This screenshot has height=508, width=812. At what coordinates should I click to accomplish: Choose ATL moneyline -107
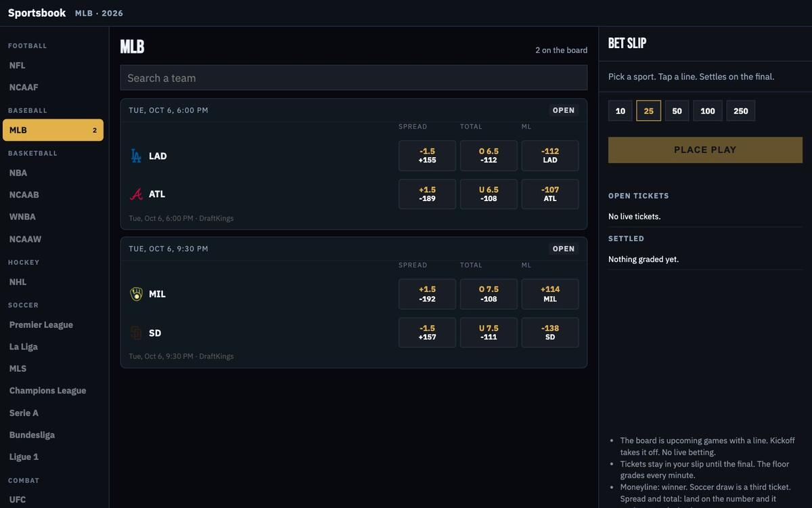(550, 194)
